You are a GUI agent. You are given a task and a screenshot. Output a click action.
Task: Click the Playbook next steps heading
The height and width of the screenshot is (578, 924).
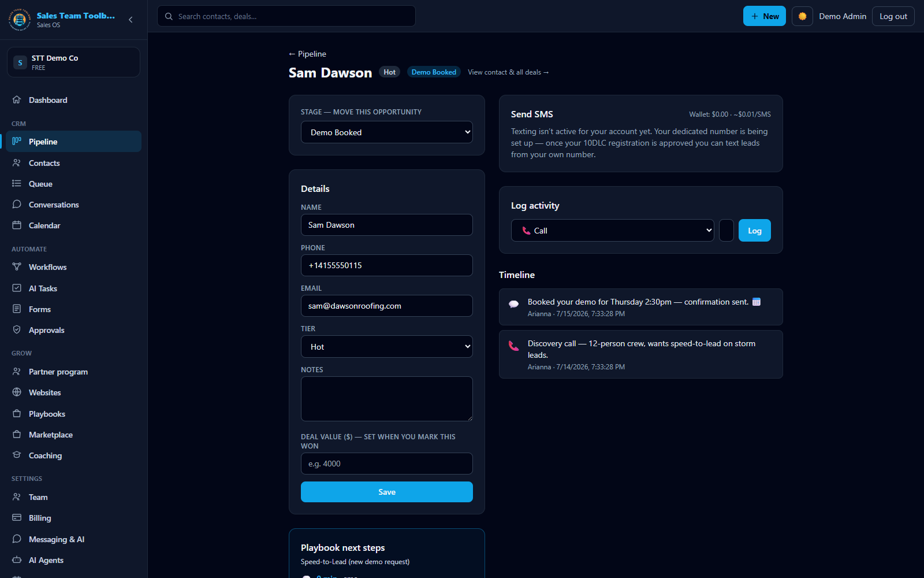coord(343,548)
